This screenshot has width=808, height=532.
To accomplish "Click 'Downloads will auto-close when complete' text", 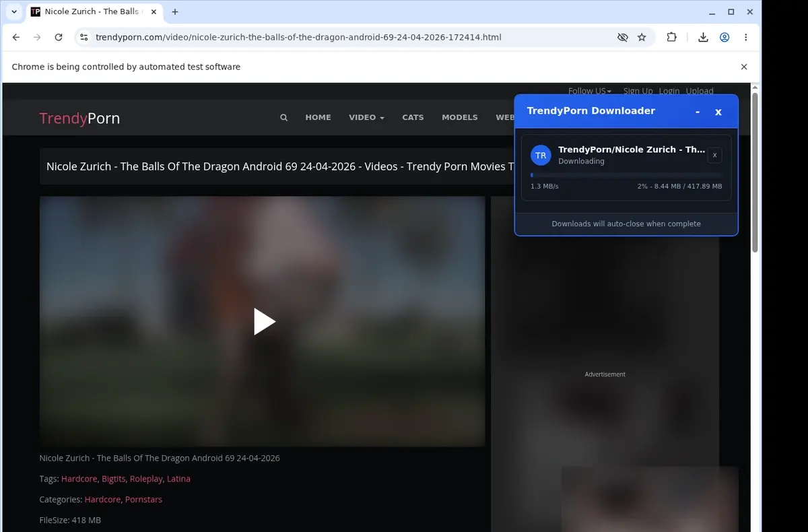I will (x=626, y=224).
